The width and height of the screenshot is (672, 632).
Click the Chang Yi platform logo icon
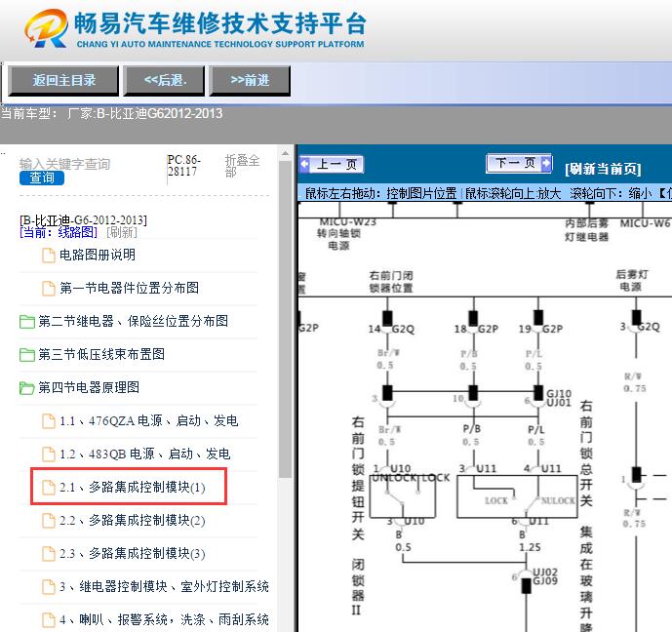click(46, 28)
